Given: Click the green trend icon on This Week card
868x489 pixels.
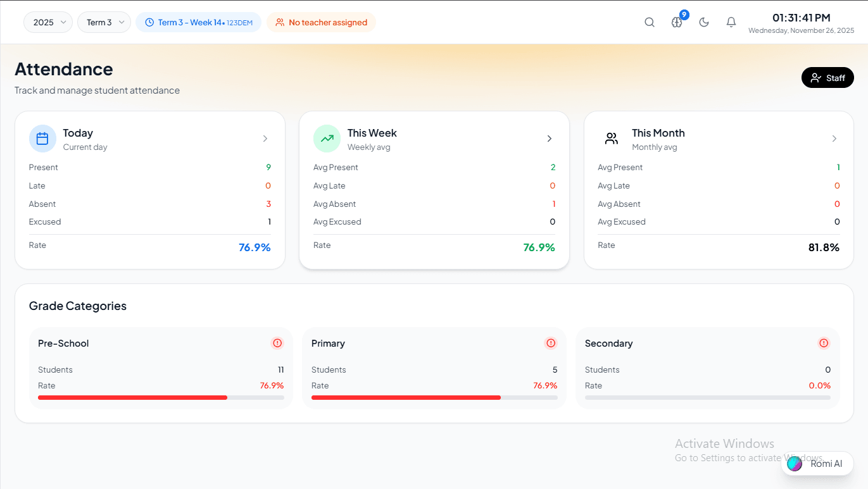Looking at the screenshot, I should point(327,138).
